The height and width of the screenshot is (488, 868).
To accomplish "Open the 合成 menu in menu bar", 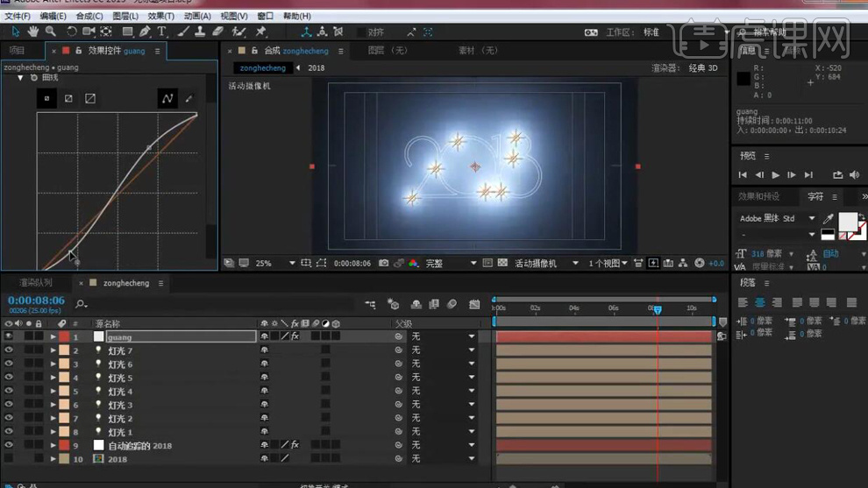I will pyautogui.click(x=89, y=16).
